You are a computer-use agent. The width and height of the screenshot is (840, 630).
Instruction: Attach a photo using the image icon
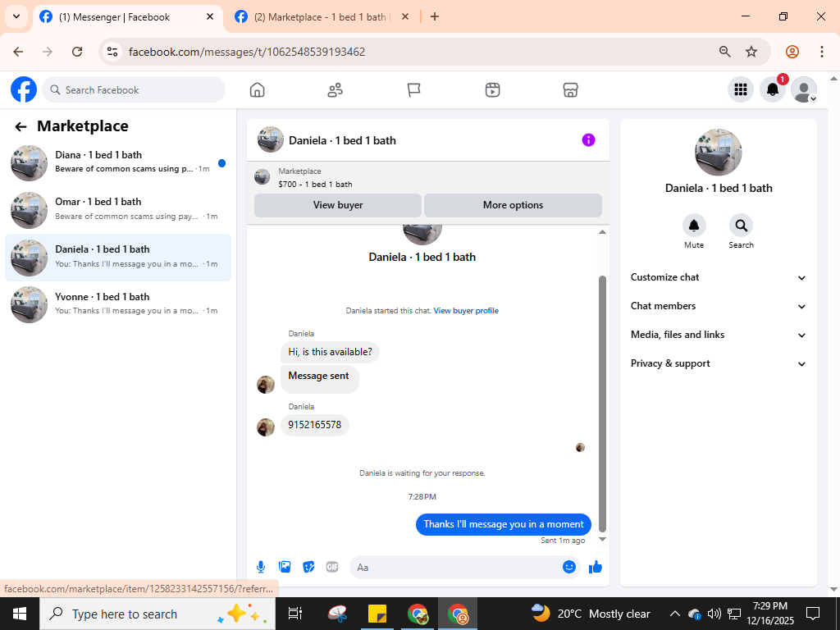coord(285,567)
